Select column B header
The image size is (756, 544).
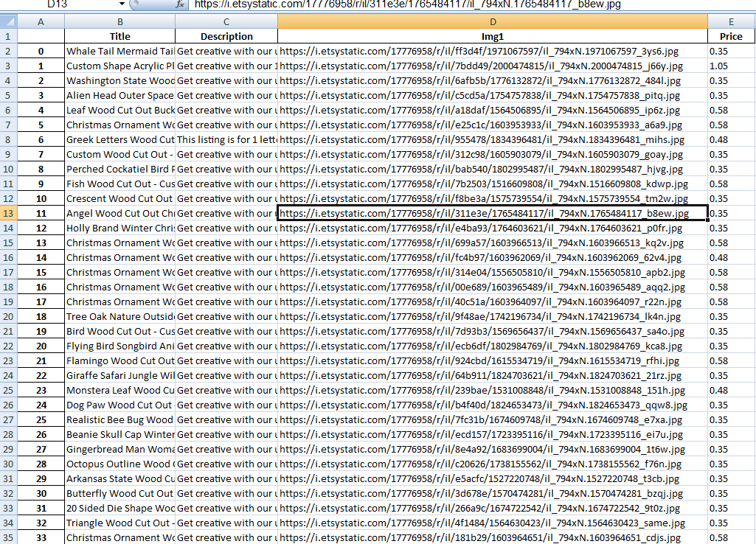pyautogui.click(x=119, y=21)
